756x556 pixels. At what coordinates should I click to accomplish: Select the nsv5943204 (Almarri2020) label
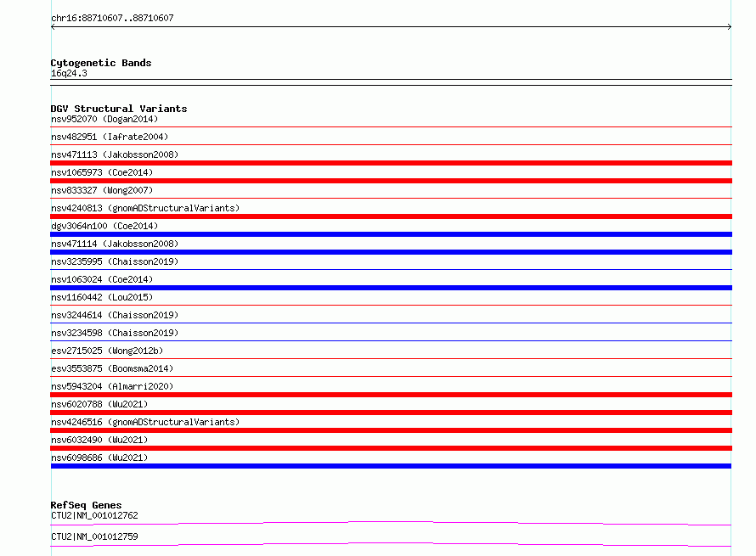pyautogui.click(x=112, y=386)
